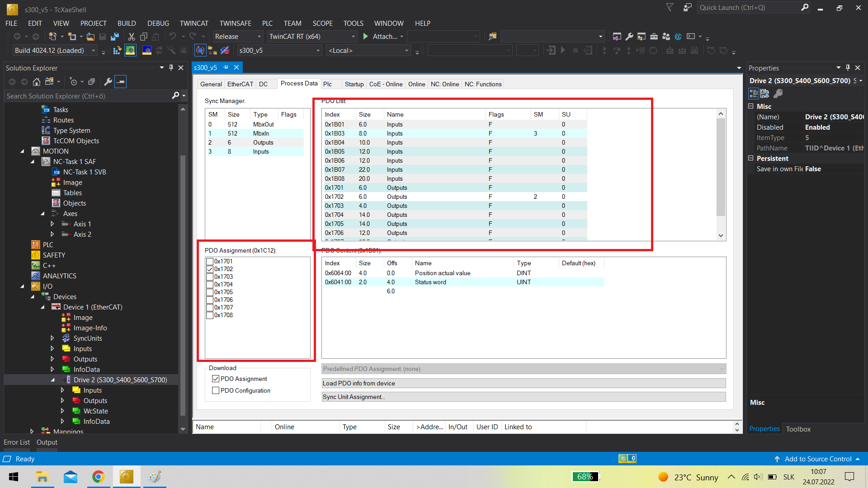Click the Feedback icon near Quick Launch
The image size is (868, 488).
(x=688, y=8)
